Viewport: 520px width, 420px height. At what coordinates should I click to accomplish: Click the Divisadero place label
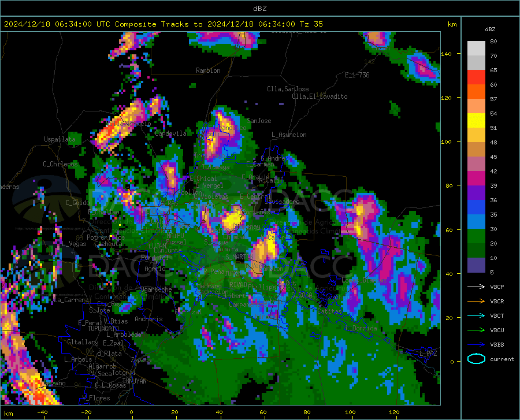[x=282, y=202]
